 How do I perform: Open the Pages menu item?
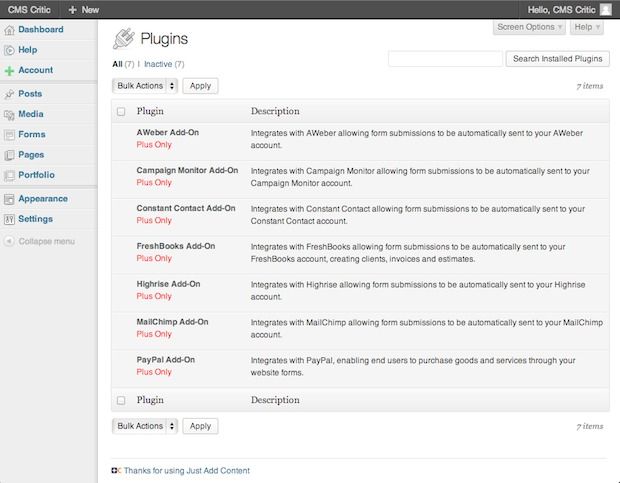tap(31, 155)
